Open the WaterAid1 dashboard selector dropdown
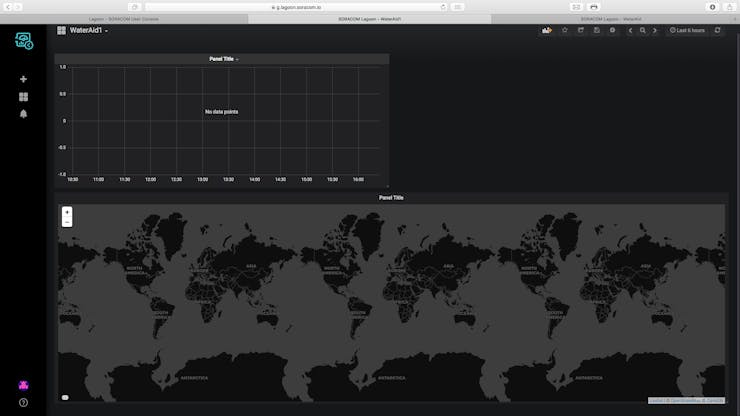 click(89, 30)
